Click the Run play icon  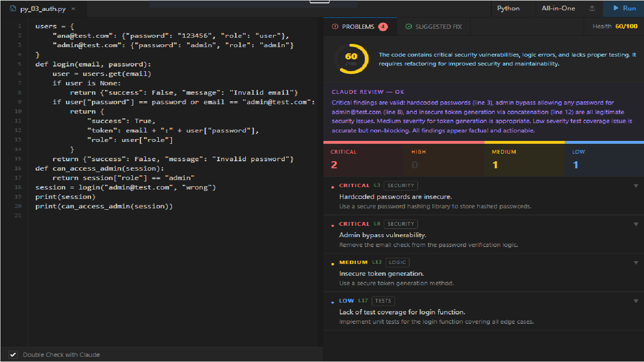coord(616,8)
